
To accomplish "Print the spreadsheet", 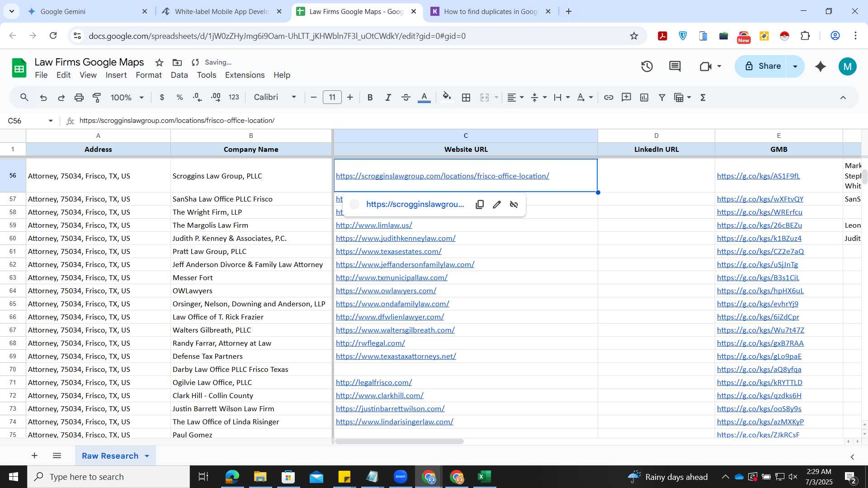I will point(79,97).
